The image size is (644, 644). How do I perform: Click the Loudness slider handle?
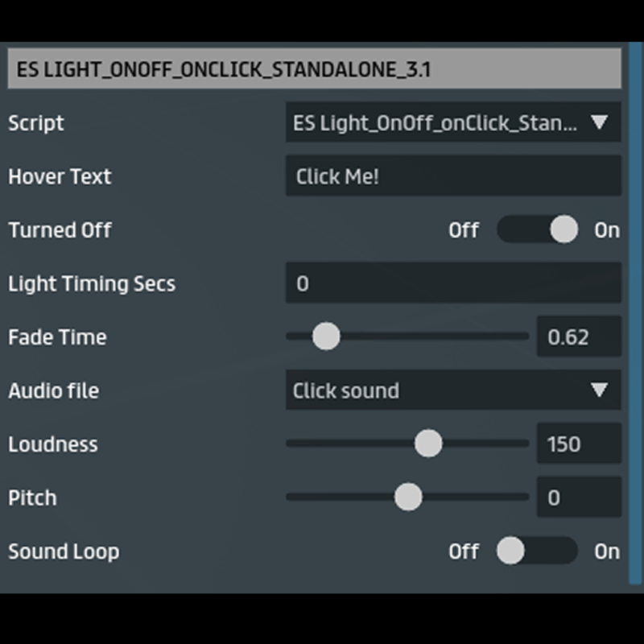[428, 444]
